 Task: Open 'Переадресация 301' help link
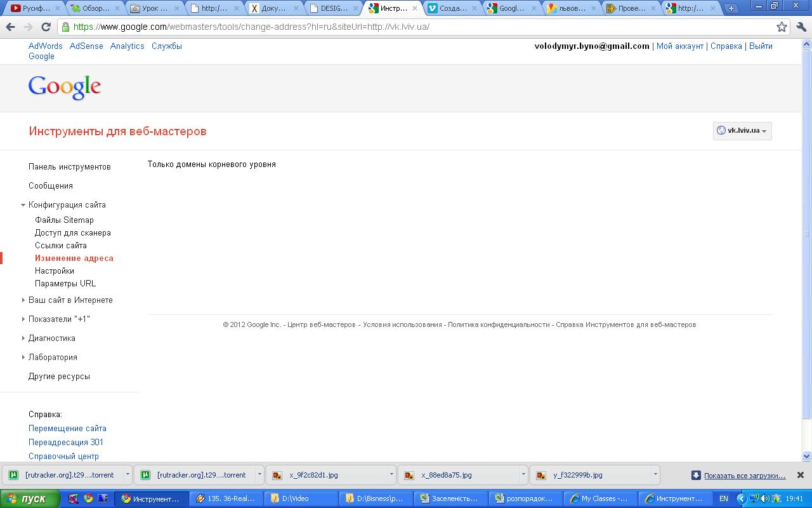coord(66,442)
